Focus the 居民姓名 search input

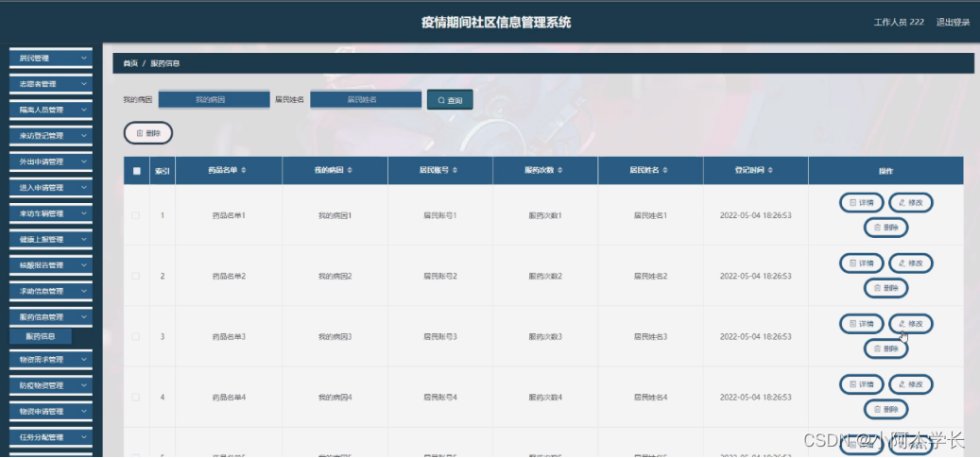[366, 99]
